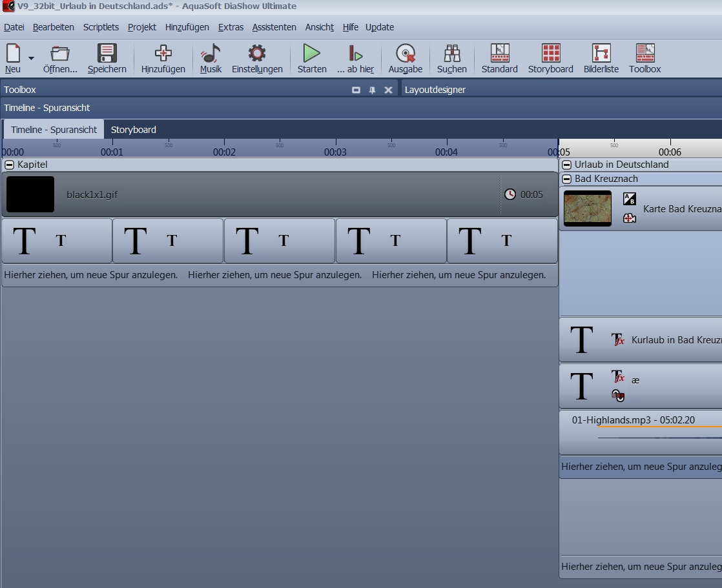Open the Hinzufügen plus icon
Viewport: 722px width, 588px height.
[163, 54]
